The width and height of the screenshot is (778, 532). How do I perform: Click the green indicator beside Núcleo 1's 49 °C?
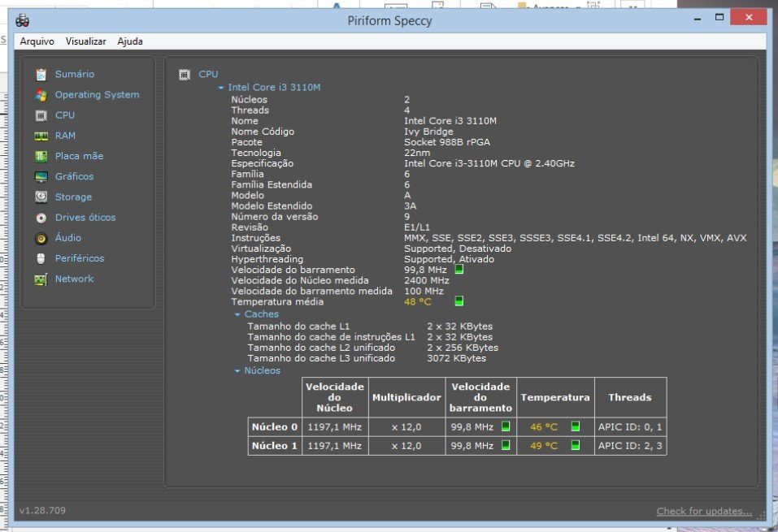coord(575,445)
